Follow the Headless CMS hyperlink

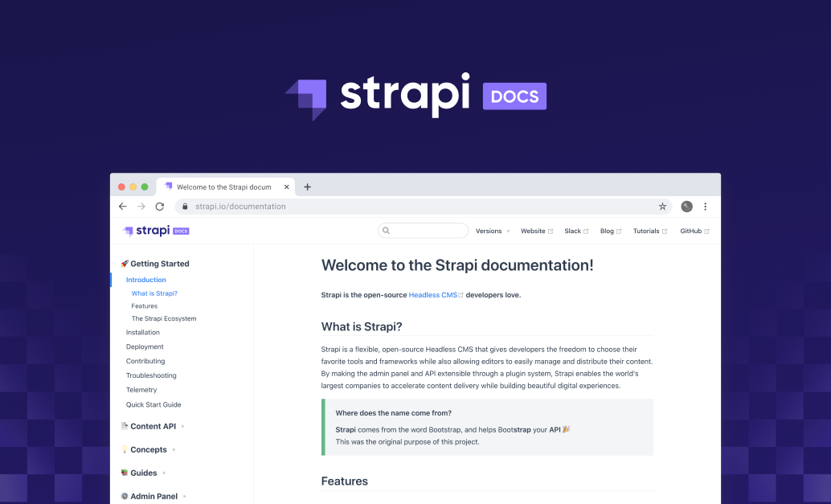click(x=435, y=295)
